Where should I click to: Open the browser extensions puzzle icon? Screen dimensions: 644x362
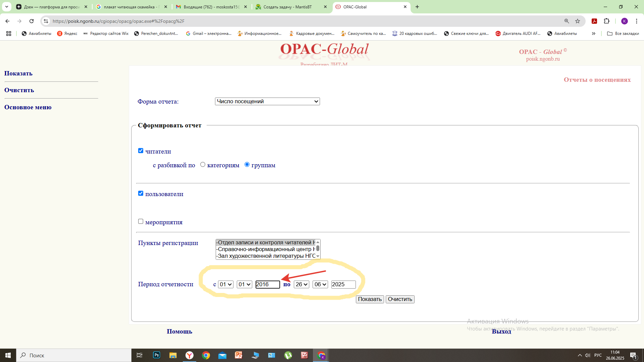606,21
